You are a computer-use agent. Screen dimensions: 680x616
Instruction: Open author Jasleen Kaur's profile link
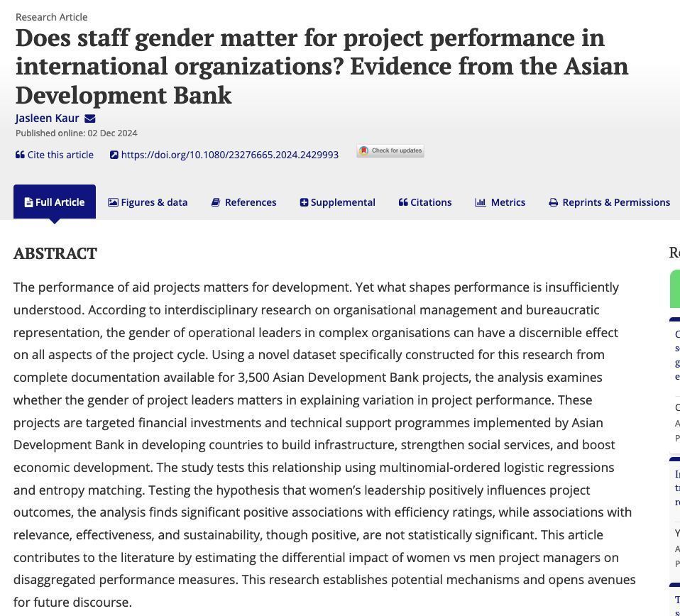tap(48, 119)
